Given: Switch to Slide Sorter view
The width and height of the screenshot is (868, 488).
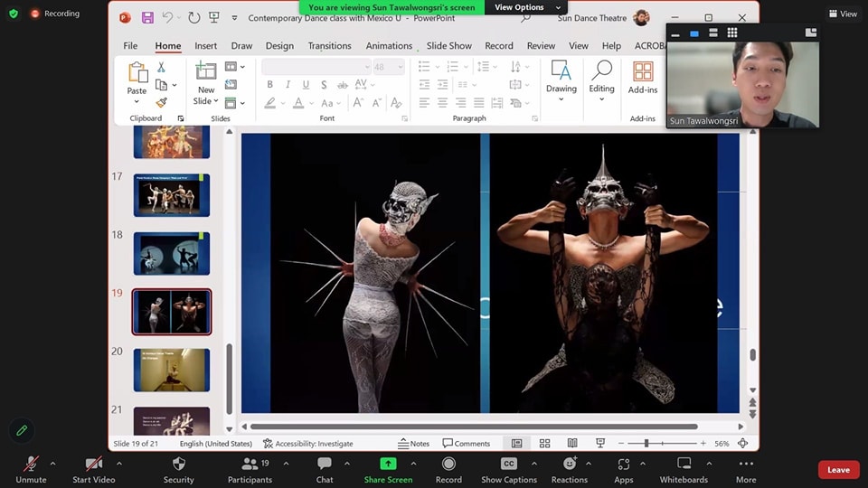Looking at the screenshot, I should 544,444.
